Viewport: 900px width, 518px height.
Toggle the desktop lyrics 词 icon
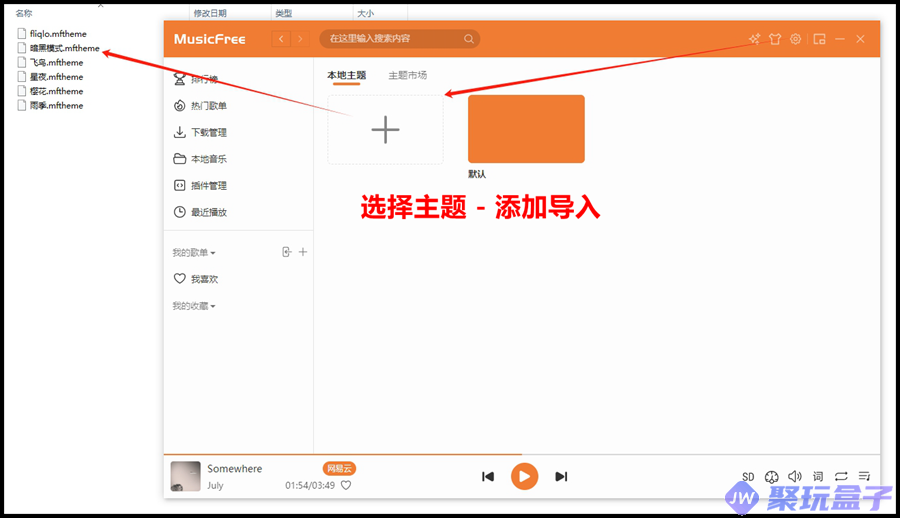point(818,476)
